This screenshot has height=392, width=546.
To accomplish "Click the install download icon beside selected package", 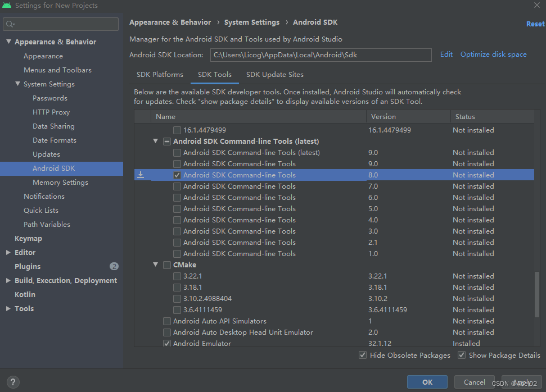I will tap(141, 175).
